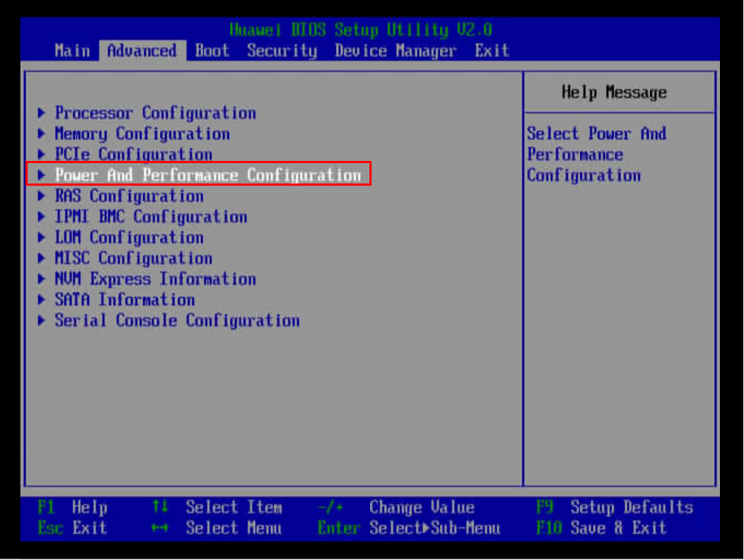Click the help text about Power And Performance
Screen dimensions: 744x560
pyautogui.click(x=597, y=154)
